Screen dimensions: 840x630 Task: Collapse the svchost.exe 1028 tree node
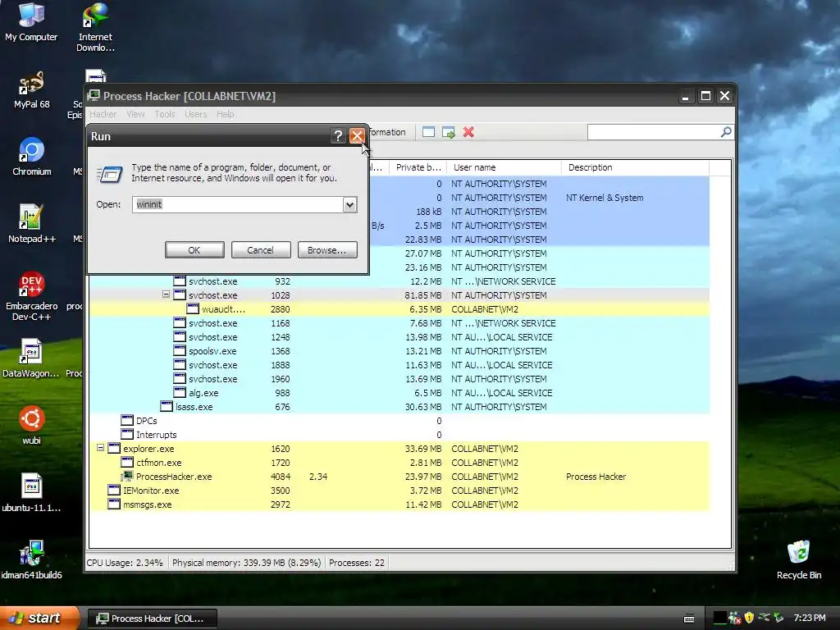[x=166, y=294]
